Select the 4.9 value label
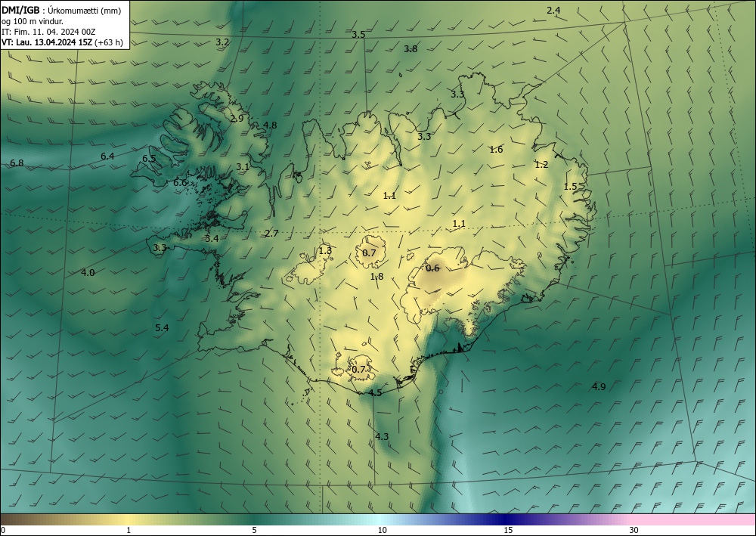Image resolution: width=756 pixels, height=536 pixels. (598, 386)
